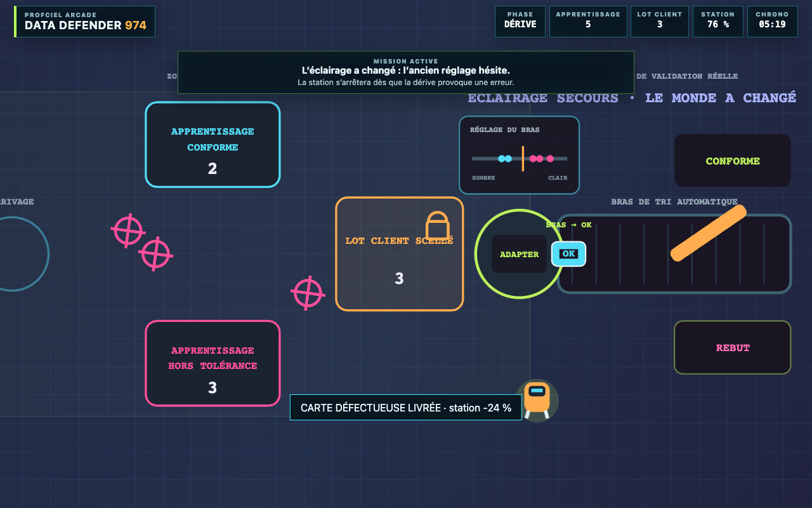The image size is (812, 508).
Task: Click the 'Réglage du bras' heading
Action: [505, 130]
